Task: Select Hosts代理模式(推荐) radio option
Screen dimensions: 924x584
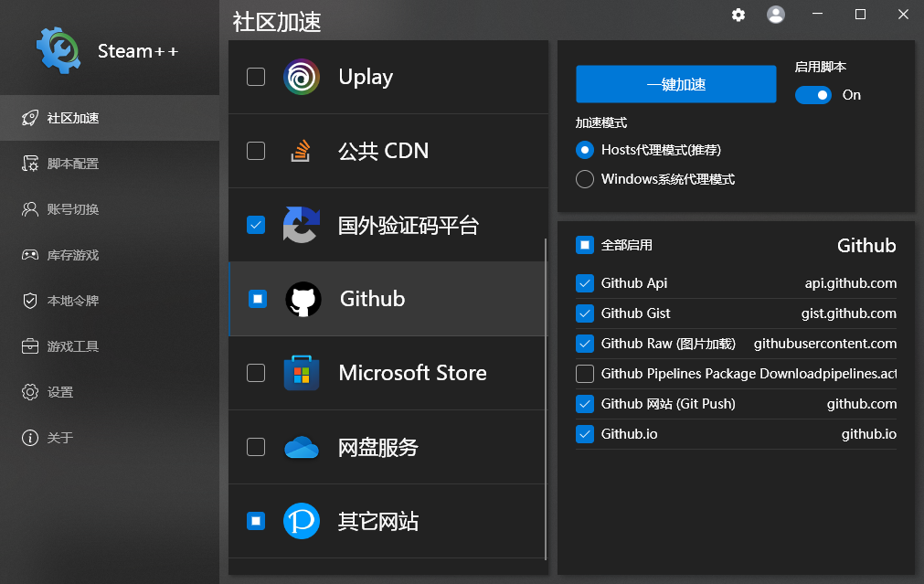Action: pyautogui.click(x=585, y=150)
